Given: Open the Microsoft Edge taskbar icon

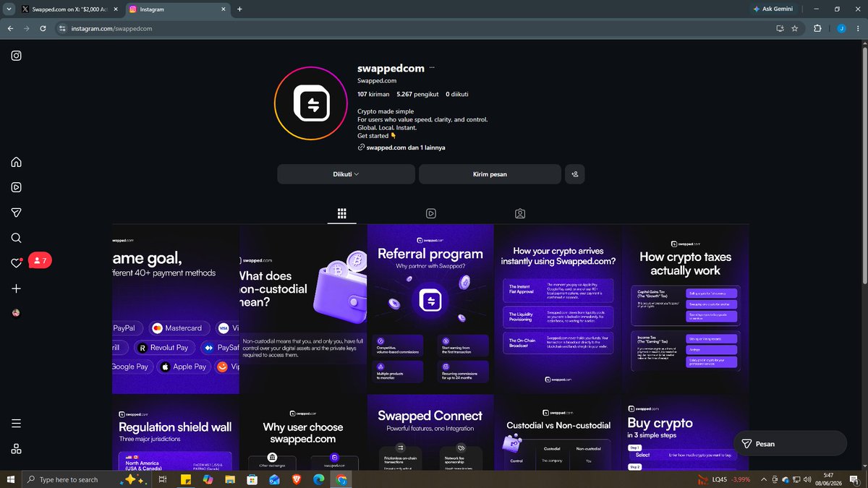Looking at the screenshot, I should click(319, 479).
